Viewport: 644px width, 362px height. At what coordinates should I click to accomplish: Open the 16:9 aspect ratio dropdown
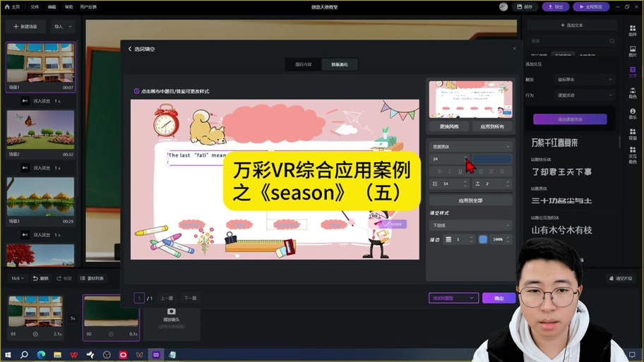[x=17, y=278]
